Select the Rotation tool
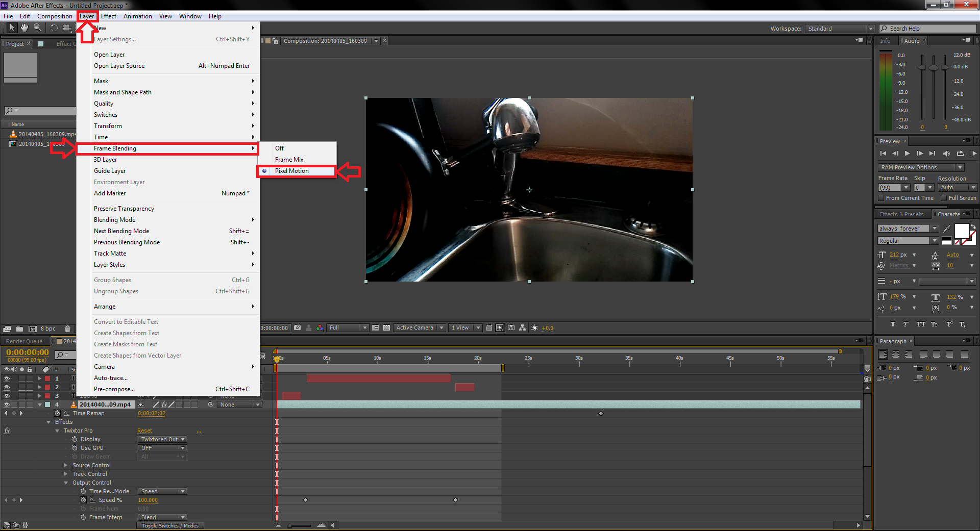Image resolution: width=980 pixels, height=531 pixels. [54, 28]
